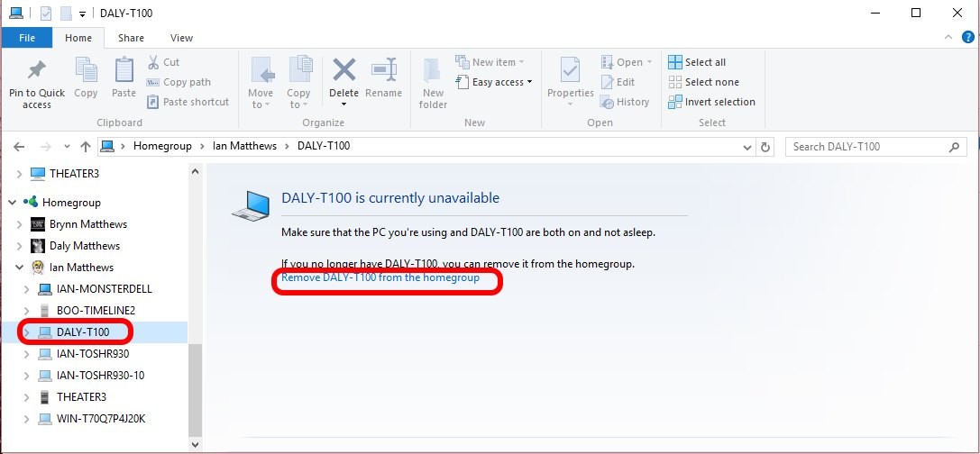The height and width of the screenshot is (454, 980).
Task: Click the Paste clipboard icon
Action: (x=124, y=70)
